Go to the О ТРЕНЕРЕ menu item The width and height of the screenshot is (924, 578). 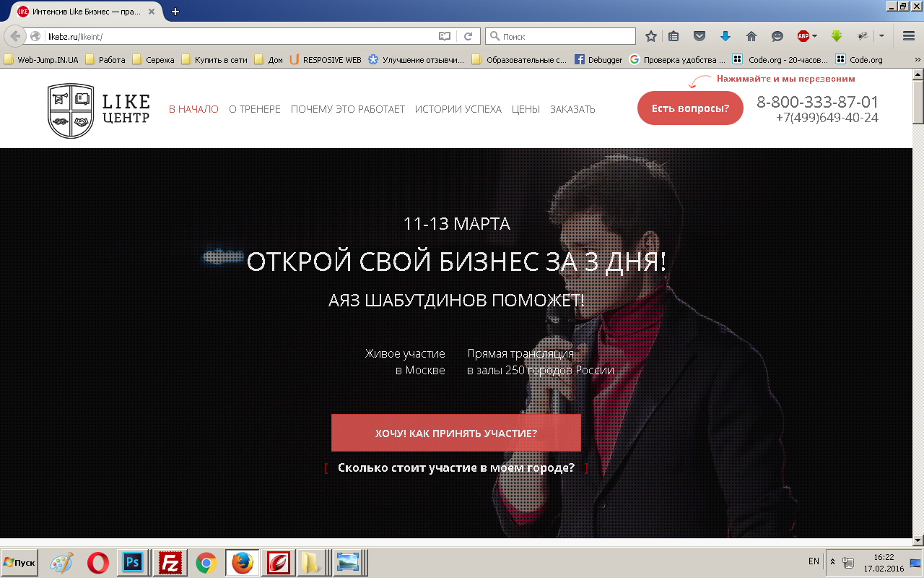tap(255, 109)
